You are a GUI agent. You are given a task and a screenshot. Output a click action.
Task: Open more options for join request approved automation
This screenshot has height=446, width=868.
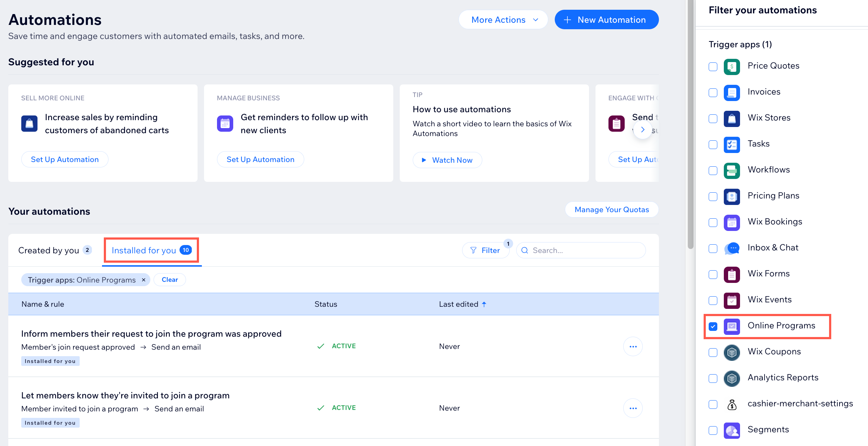633,346
